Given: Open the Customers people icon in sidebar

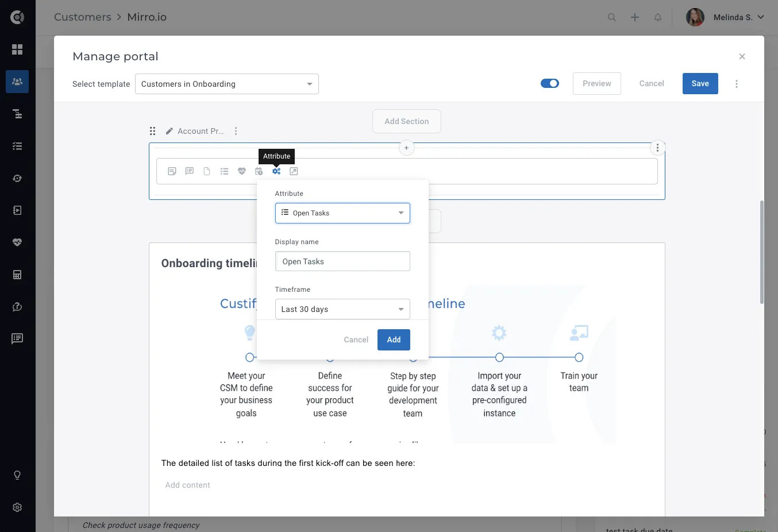Looking at the screenshot, I should pyautogui.click(x=17, y=82).
